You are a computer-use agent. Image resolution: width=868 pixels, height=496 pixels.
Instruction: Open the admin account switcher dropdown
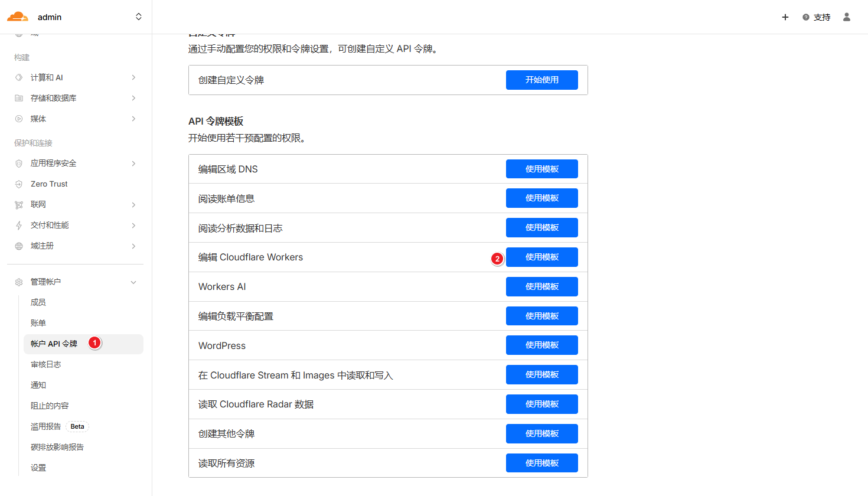coord(138,17)
